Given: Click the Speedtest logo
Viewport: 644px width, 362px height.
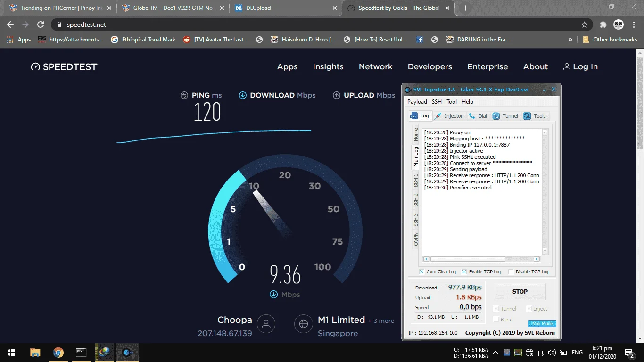Looking at the screenshot, I should (x=64, y=67).
